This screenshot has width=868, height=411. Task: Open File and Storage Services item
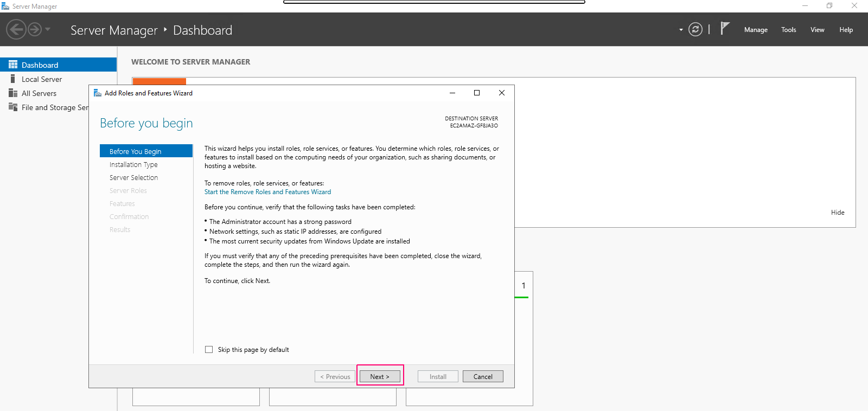pos(44,107)
